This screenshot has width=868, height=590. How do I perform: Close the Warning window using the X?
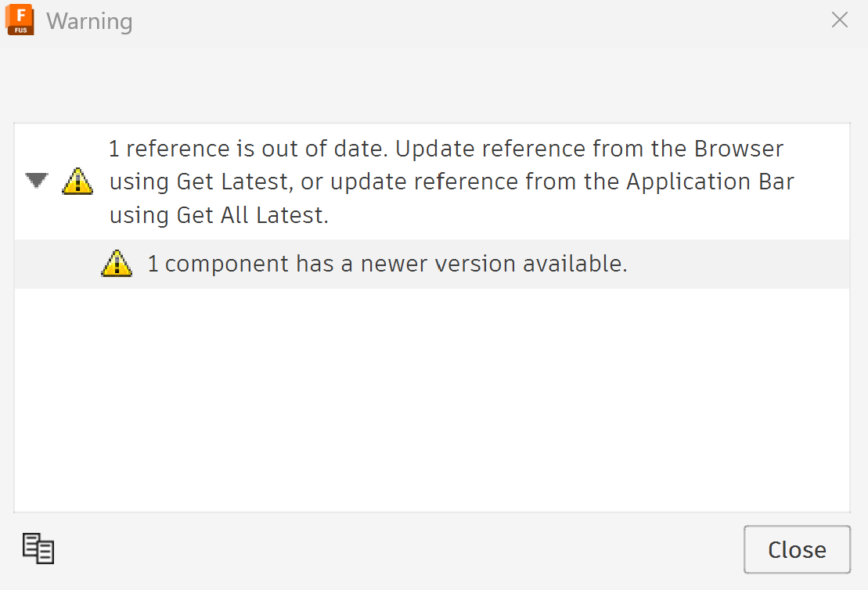[x=840, y=20]
